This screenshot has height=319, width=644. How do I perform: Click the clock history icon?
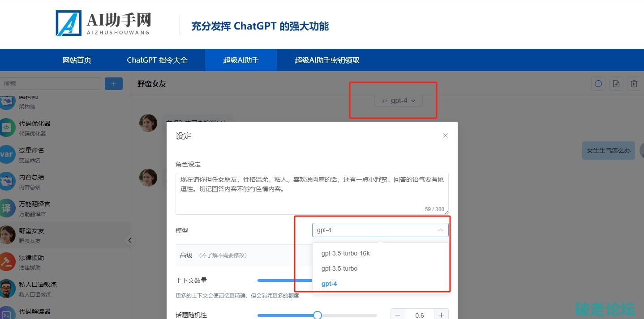[598, 84]
